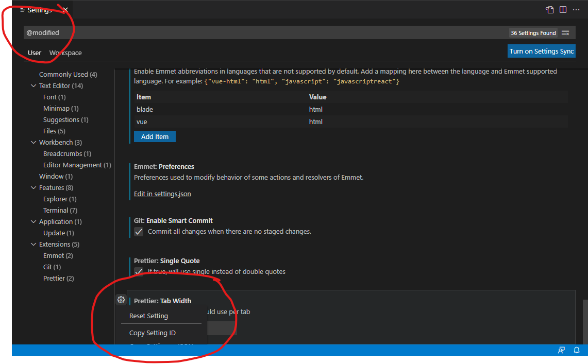Click Turn on Settings Sync
This screenshot has width=588, height=364.
pyautogui.click(x=542, y=51)
